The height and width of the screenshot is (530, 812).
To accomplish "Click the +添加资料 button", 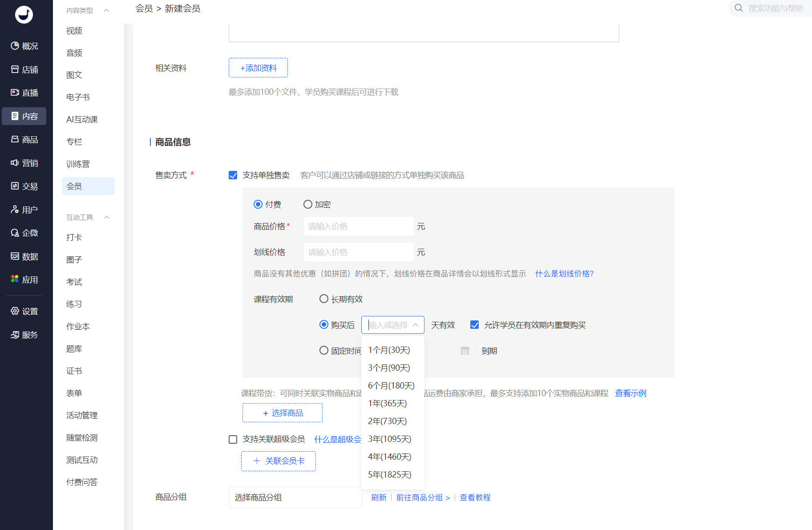I will pyautogui.click(x=258, y=68).
